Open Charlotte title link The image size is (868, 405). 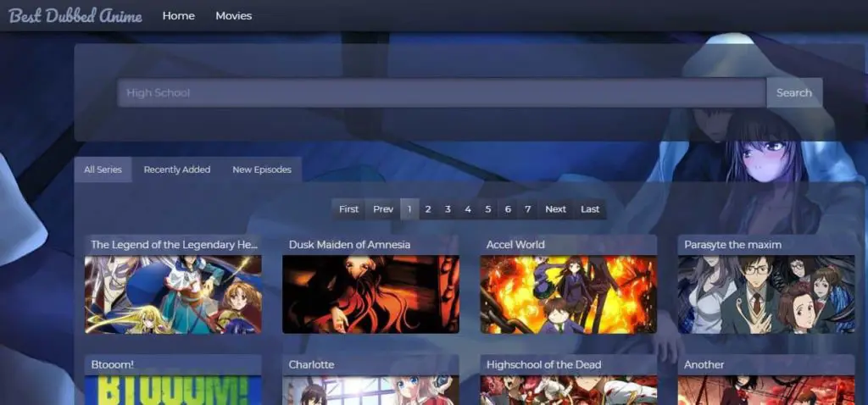coord(311,364)
